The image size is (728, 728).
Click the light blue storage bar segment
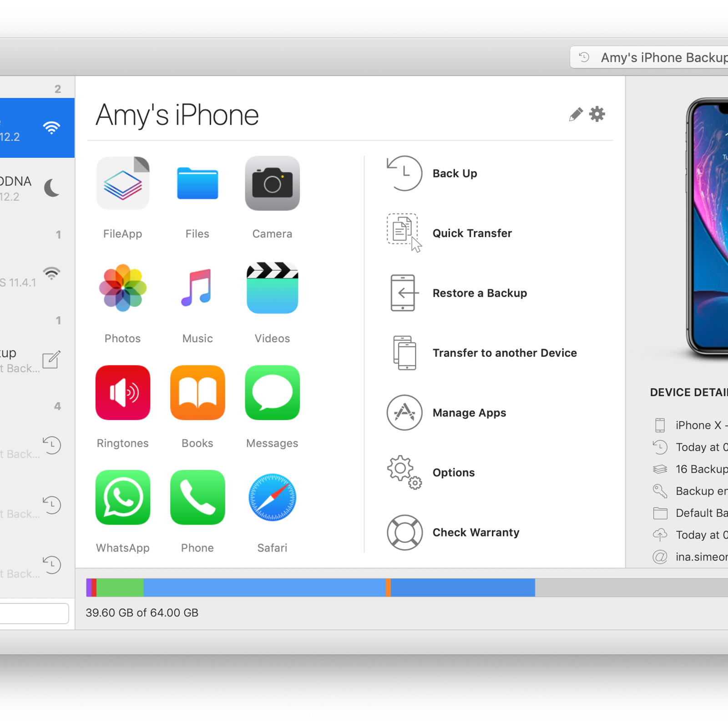point(264,587)
